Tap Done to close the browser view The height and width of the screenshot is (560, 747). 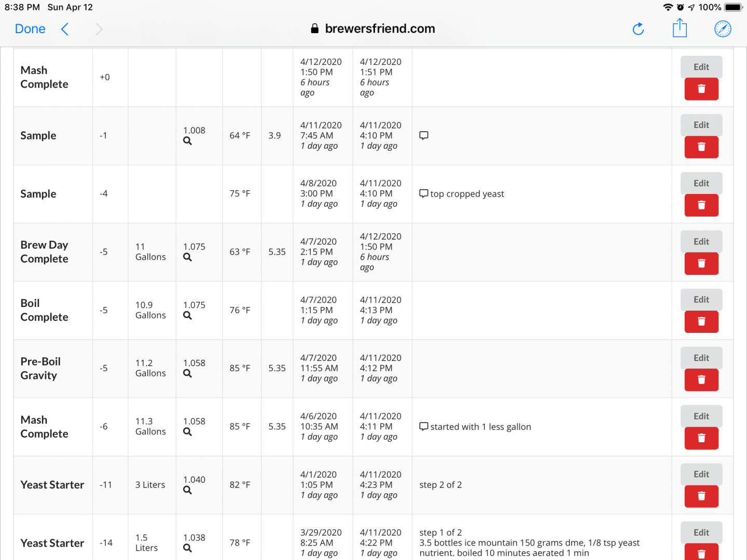click(x=30, y=29)
